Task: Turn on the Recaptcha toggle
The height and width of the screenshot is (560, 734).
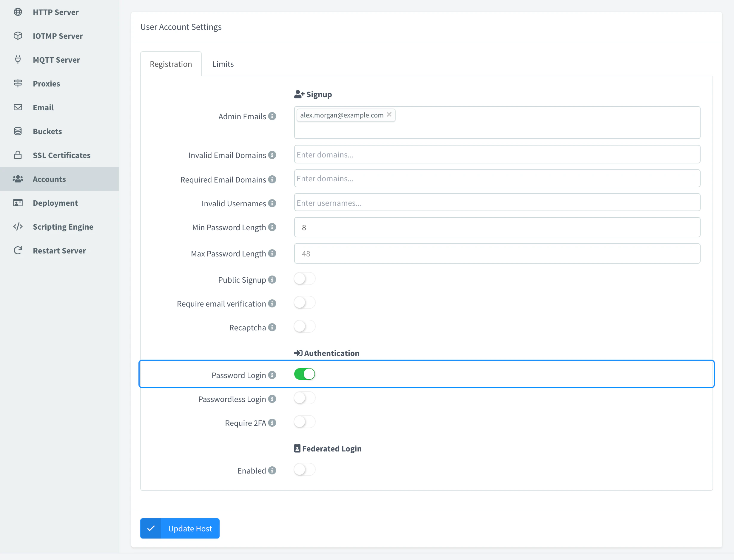Action: (304, 326)
